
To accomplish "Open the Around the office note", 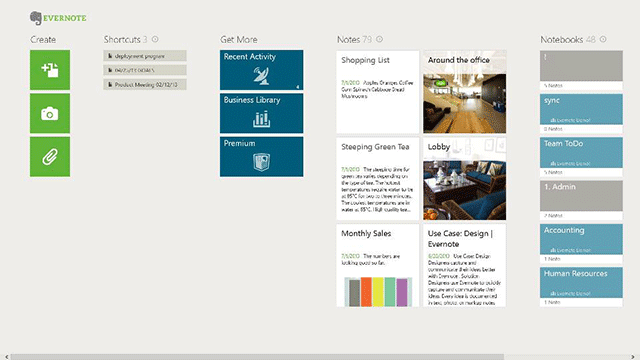I will [464, 92].
